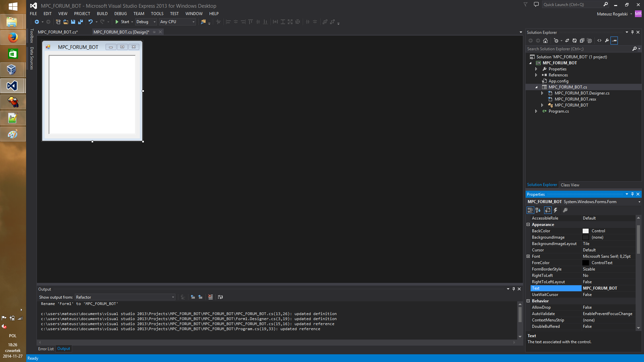Open Firefox from the Windows taskbar

pos(13,38)
